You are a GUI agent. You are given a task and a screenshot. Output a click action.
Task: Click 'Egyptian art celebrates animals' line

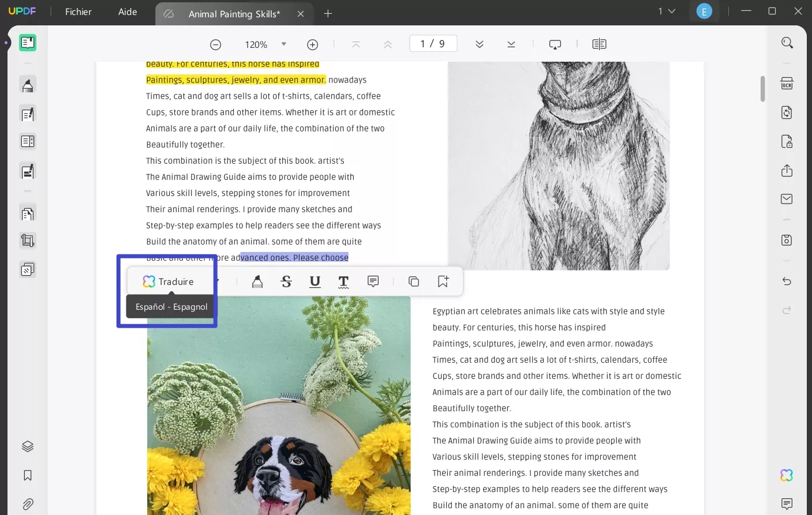548,311
